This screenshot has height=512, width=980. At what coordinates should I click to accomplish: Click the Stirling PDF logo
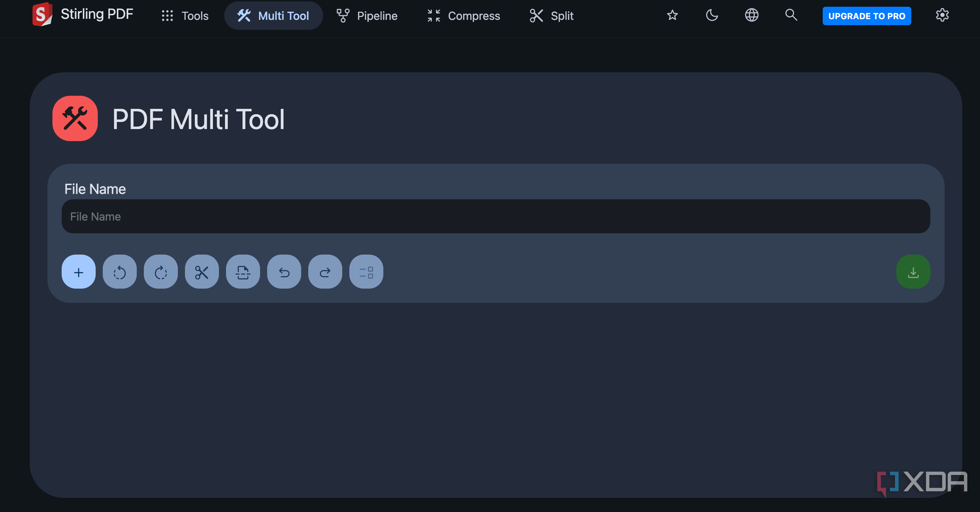42,15
